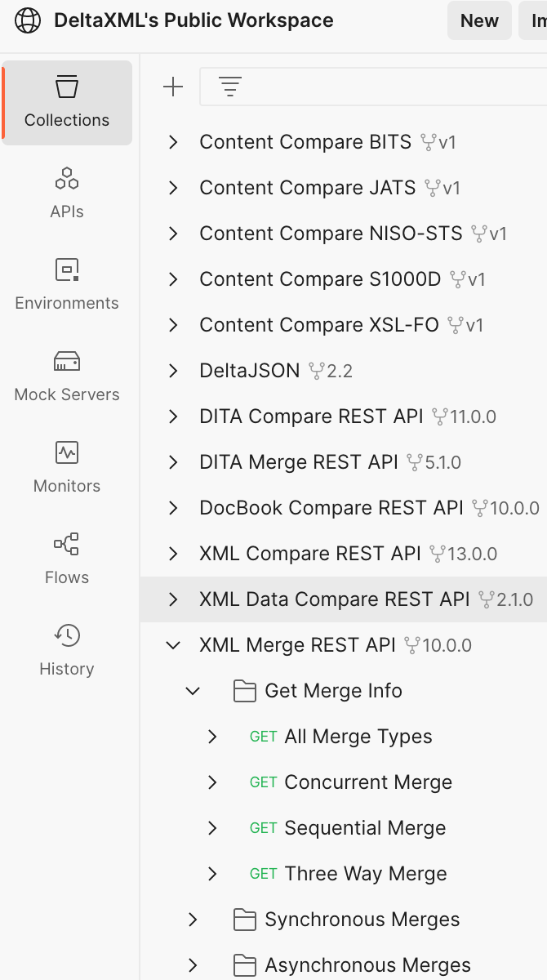Open the GET Three Way Merge request
Image resolution: width=547 pixels, height=980 pixels.
(365, 874)
